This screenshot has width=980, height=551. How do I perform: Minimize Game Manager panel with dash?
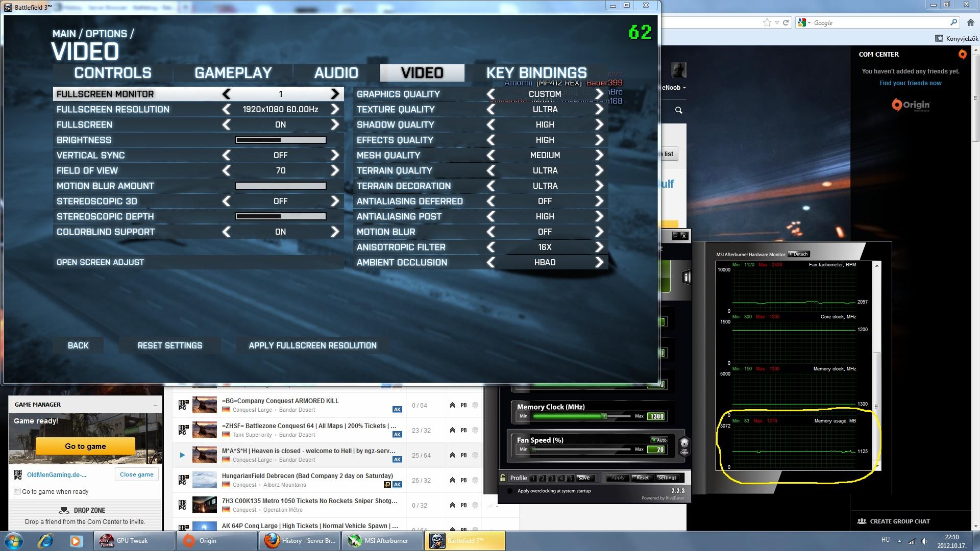click(x=155, y=405)
